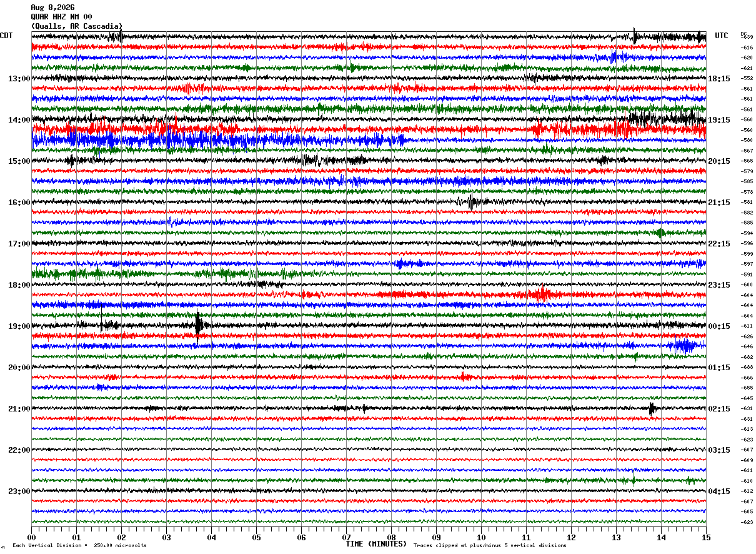This screenshot has height=554, width=756.
Task: Select the "23:00" CDT time label
Action: click(19, 491)
